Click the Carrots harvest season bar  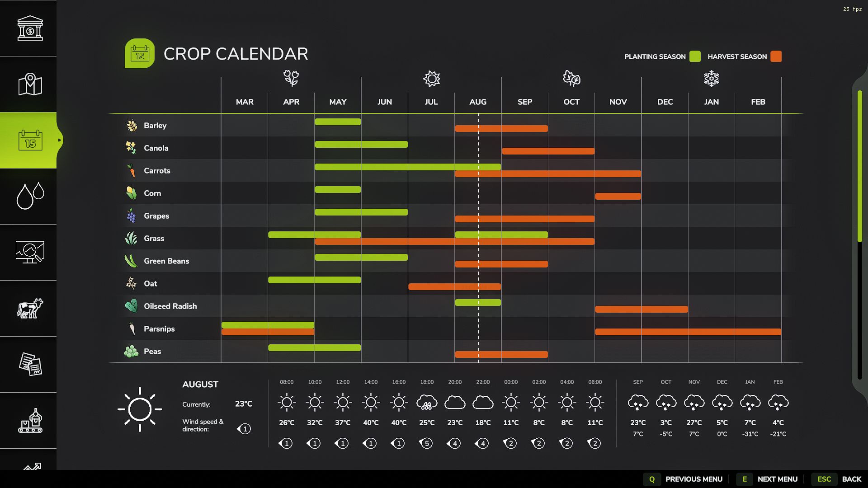pos(547,174)
